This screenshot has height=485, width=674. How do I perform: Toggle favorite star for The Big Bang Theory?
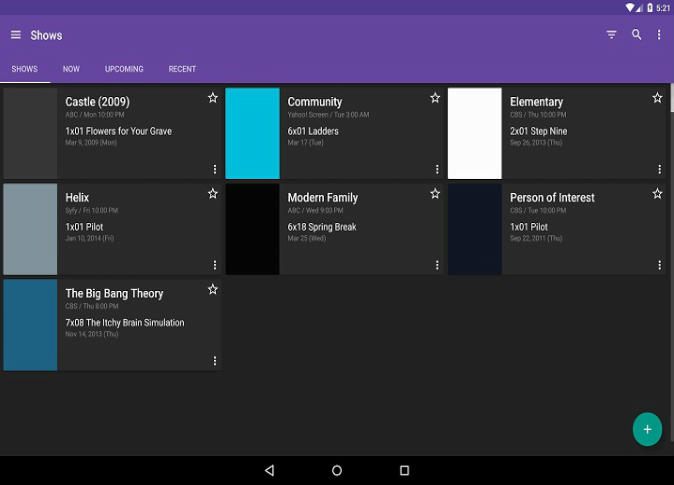[213, 290]
